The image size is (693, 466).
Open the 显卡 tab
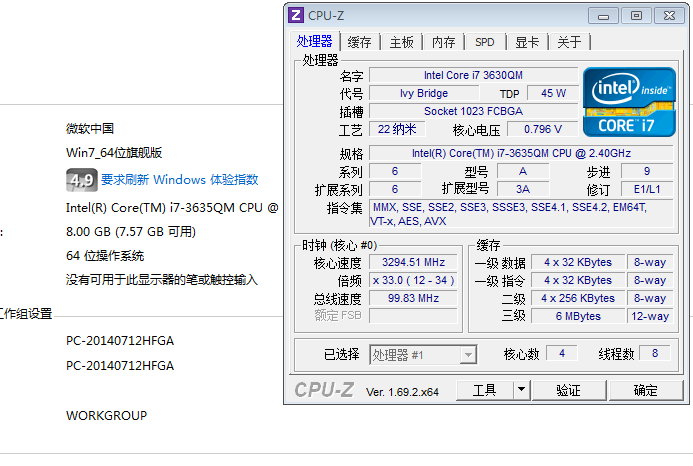pyautogui.click(x=527, y=42)
